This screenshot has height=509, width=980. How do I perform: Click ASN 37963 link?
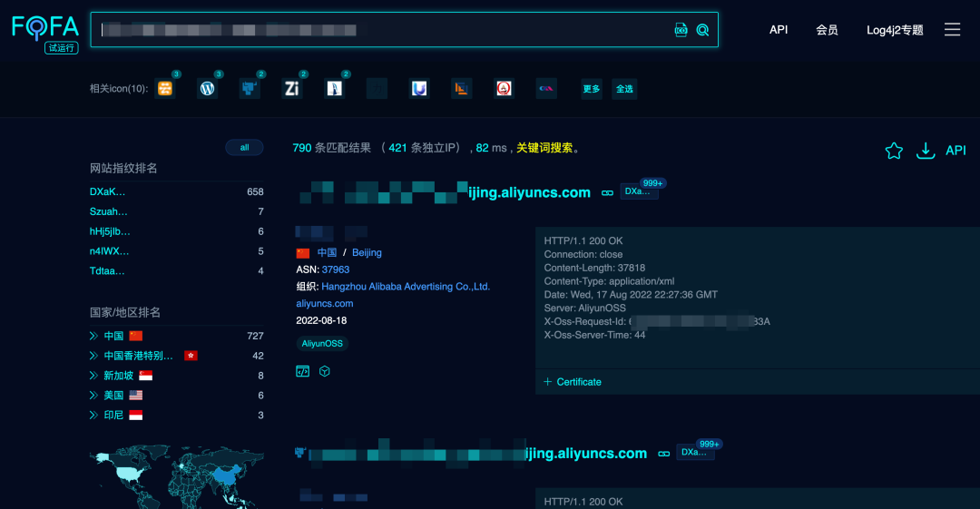click(x=336, y=269)
